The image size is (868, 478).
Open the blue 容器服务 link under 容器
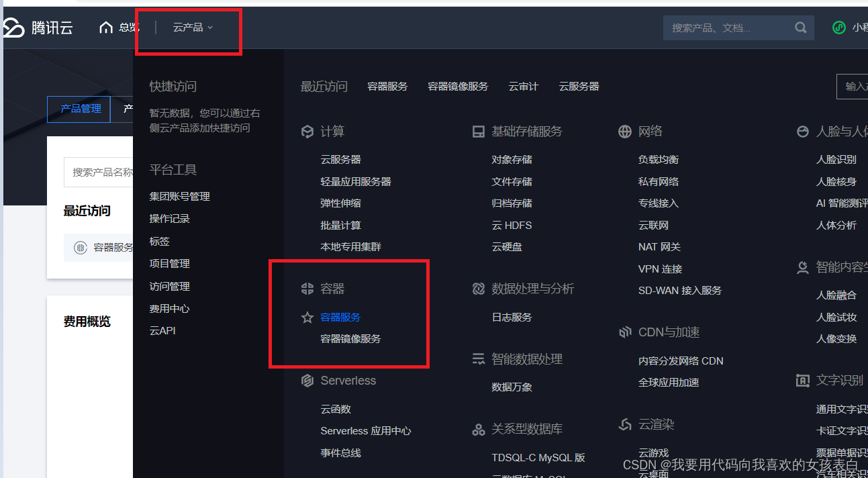point(340,318)
